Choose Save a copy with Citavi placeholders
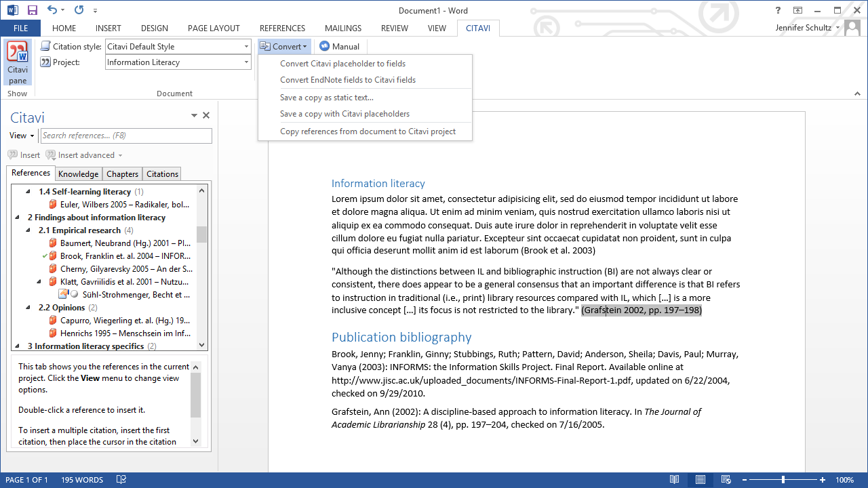Image resolution: width=868 pixels, height=488 pixels. click(x=365, y=114)
